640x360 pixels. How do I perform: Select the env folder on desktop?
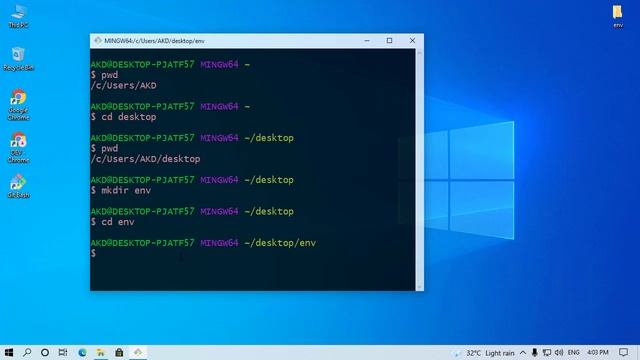pyautogui.click(x=618, y=16)
